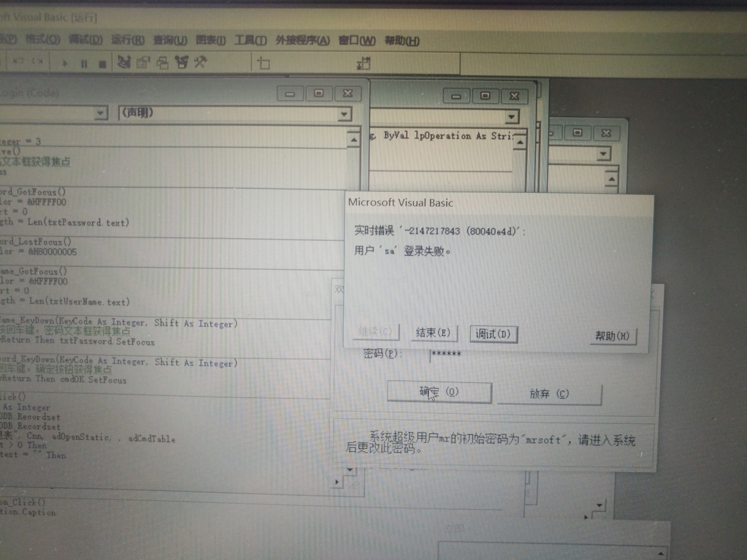
Task: Expand the object dropdown in Login code window
Action: (x=101, y=113)
